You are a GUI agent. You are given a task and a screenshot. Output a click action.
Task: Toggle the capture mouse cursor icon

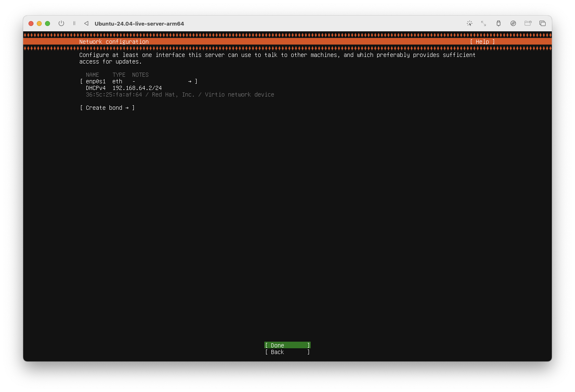470,24
